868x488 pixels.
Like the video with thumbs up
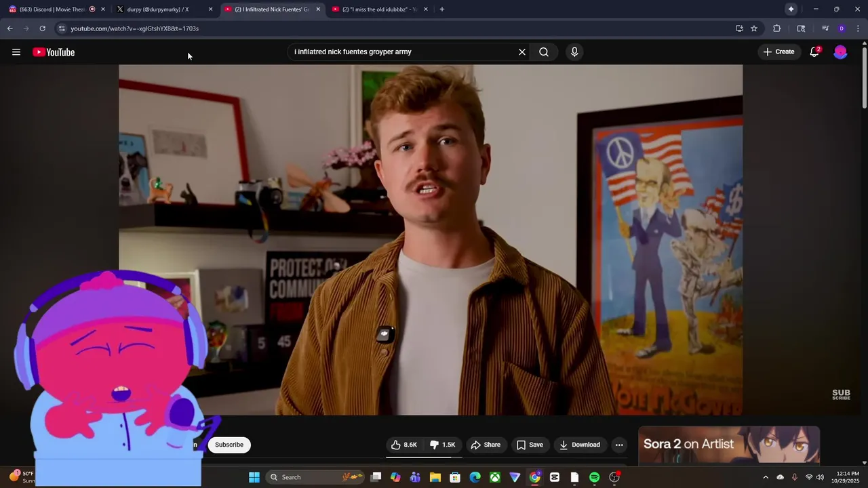[x=403, y=445]
